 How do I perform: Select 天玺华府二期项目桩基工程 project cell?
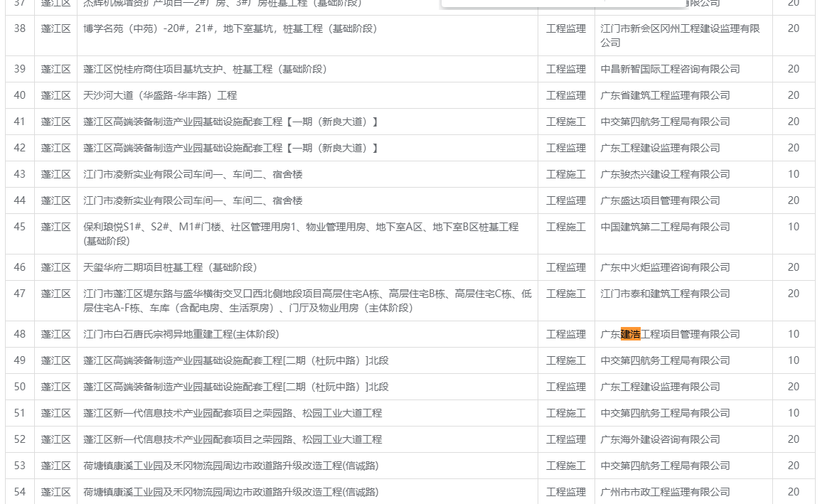coord(170,267)
